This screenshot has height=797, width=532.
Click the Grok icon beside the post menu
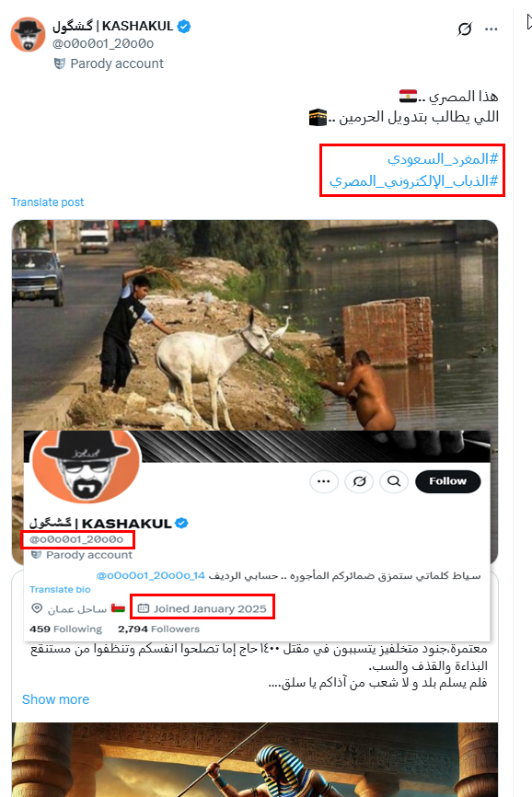(x=464, y=29)
